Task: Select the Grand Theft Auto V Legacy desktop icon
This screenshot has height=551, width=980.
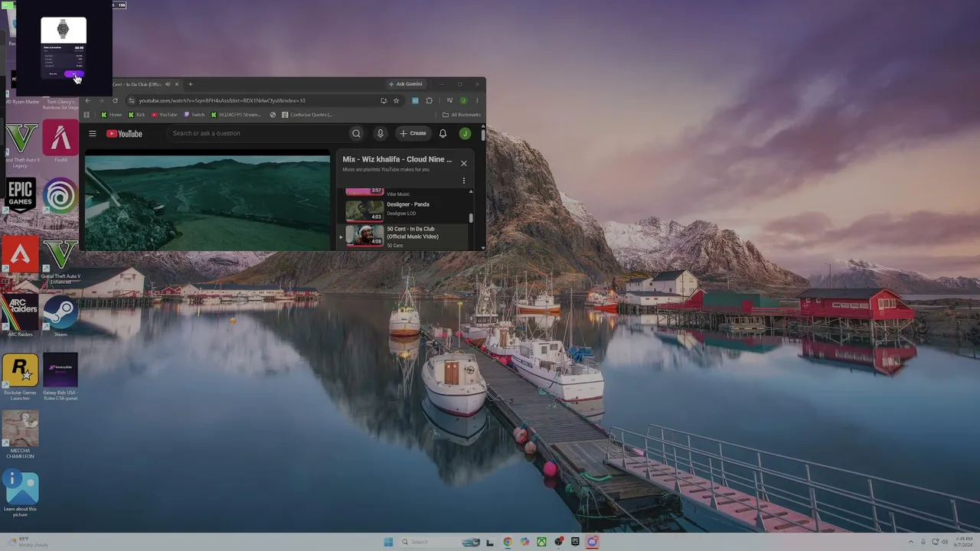Action: coord(21,144)
